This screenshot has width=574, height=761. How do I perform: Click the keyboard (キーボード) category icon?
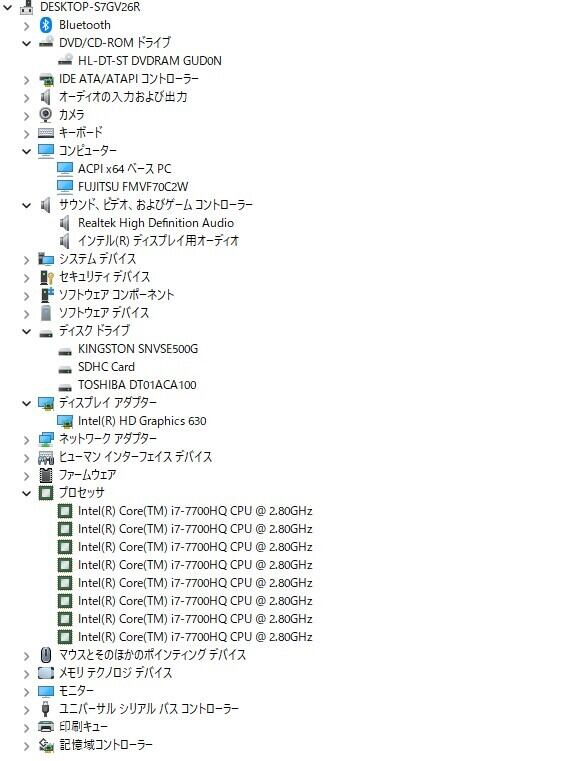(46, 132)
